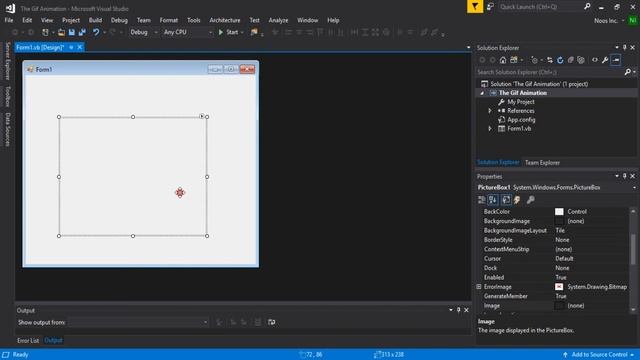
Task: Toggle Properties view button in Properties window
Action: click(506, 200)
